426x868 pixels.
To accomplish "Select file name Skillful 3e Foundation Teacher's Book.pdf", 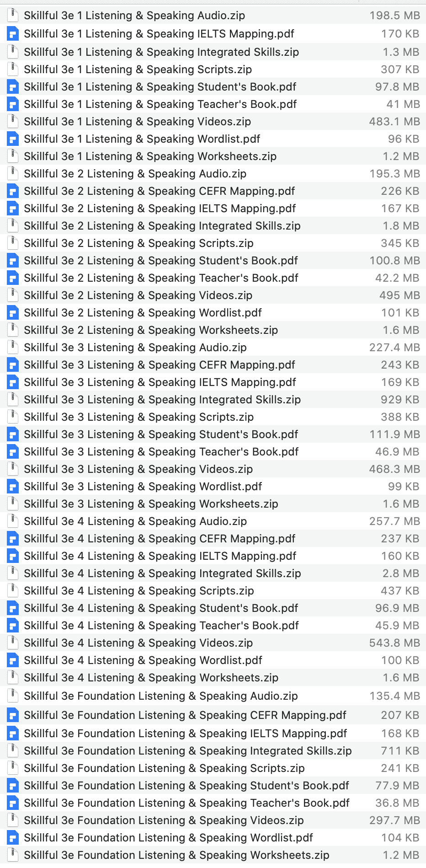I will 186,803.
